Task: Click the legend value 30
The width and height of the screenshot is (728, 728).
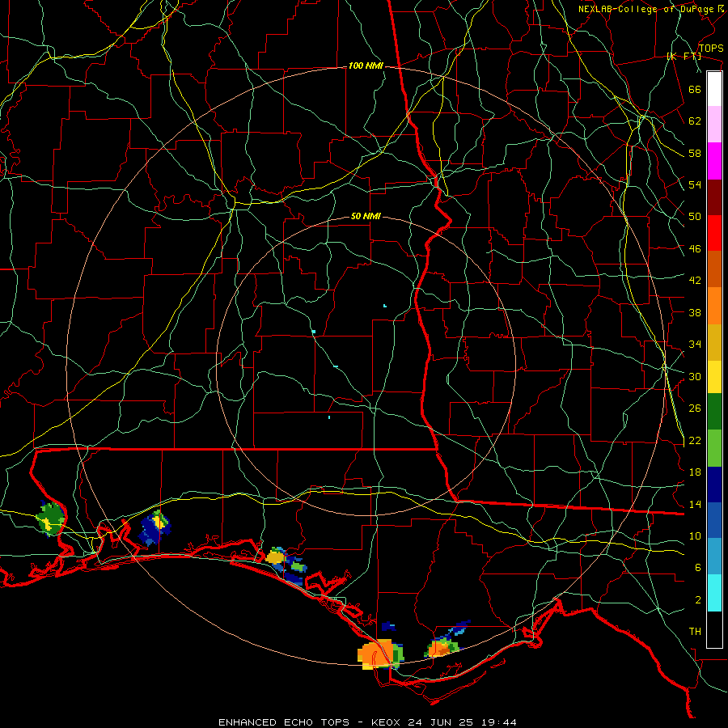Action: pos(695,376)
